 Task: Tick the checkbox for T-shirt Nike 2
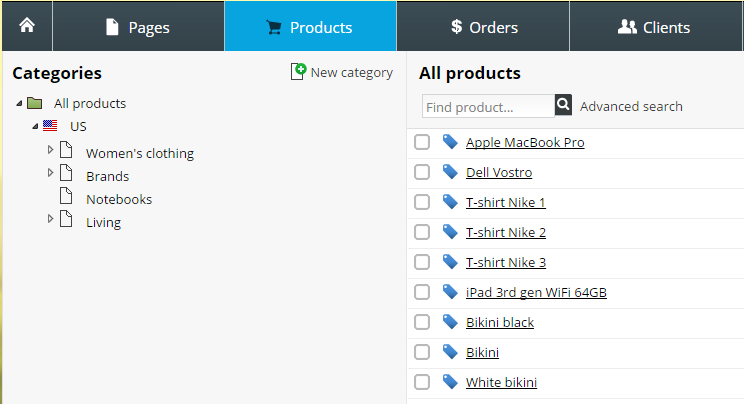(x=422, y=232)
